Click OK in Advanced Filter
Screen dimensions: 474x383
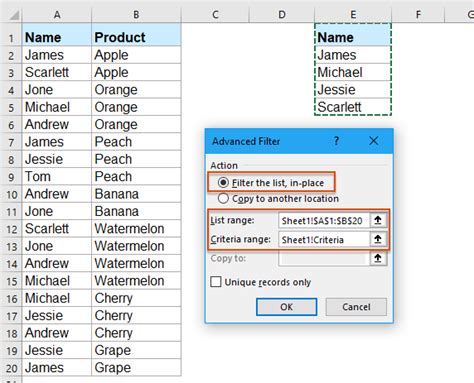pyautogui.click(x=286, y=307)
